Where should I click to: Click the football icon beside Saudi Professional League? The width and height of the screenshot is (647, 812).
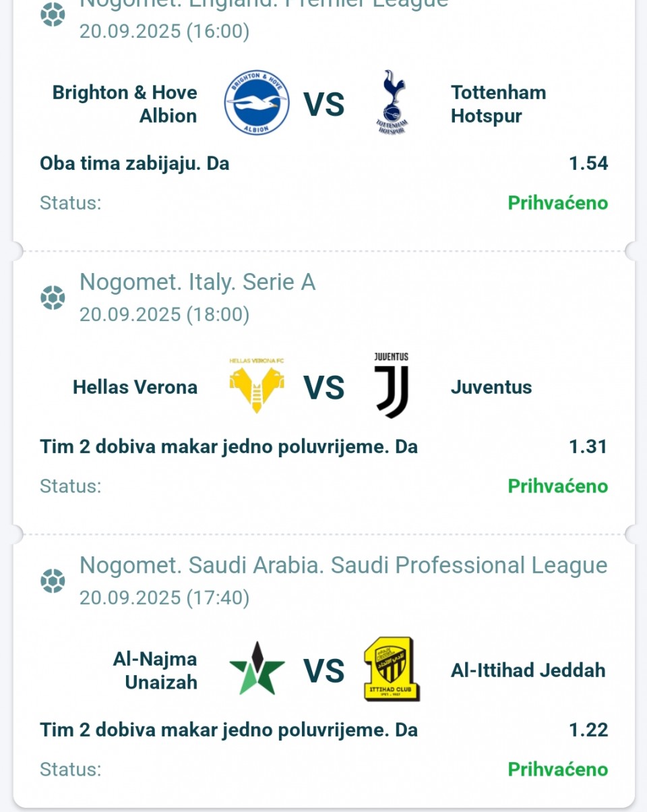click(53, 581)
